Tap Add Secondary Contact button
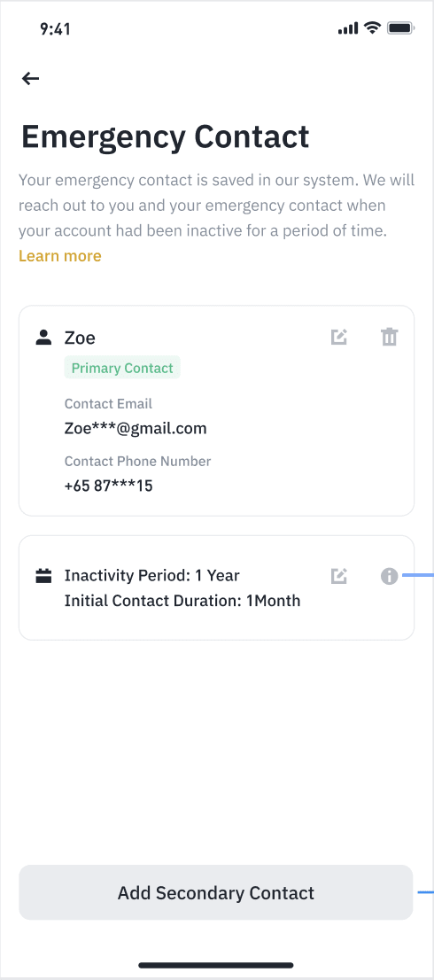 pos(216,892)
